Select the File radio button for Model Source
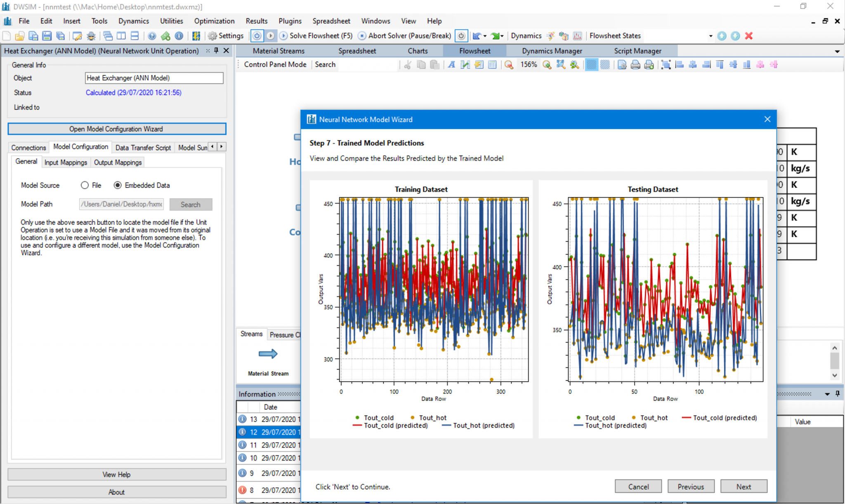 pyautogui.click(x=85, y=185)
